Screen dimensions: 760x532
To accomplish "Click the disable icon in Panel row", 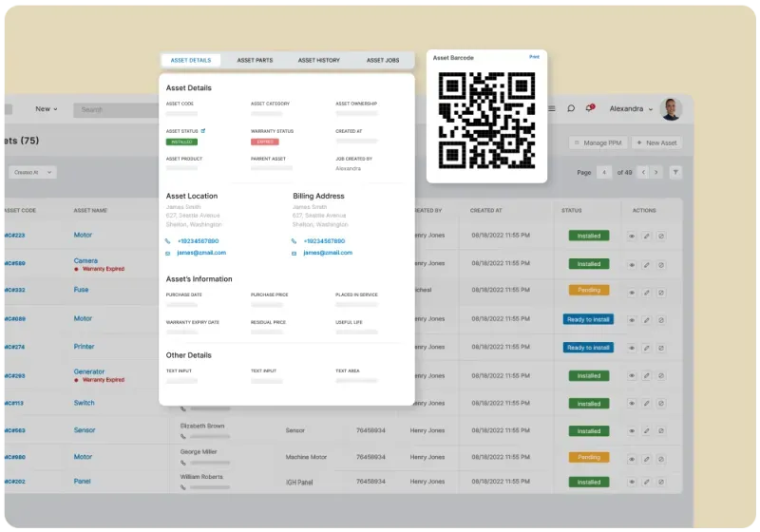I will coord(660,482).
